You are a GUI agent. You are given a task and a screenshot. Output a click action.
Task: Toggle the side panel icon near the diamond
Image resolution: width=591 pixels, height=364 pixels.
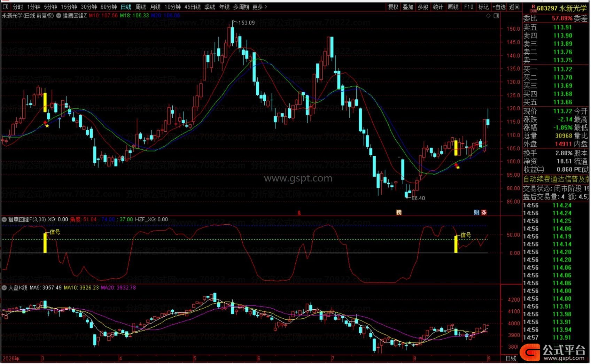tap(496, 16)
